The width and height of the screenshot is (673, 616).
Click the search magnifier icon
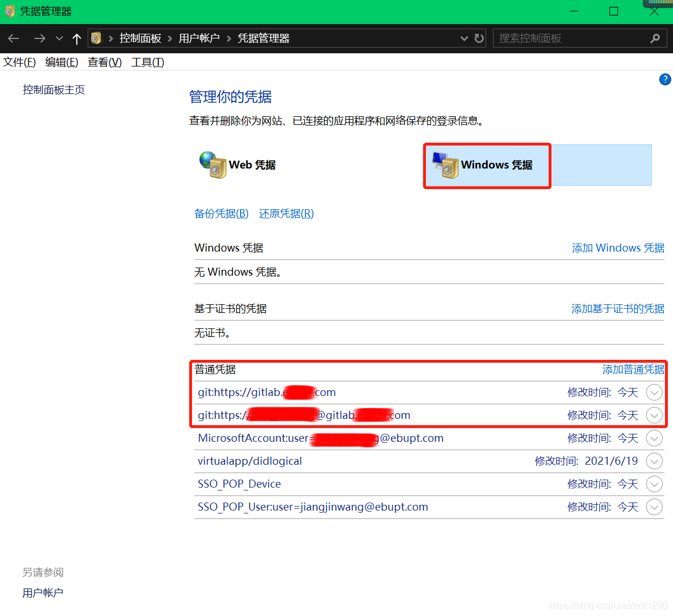click(655, 38)
